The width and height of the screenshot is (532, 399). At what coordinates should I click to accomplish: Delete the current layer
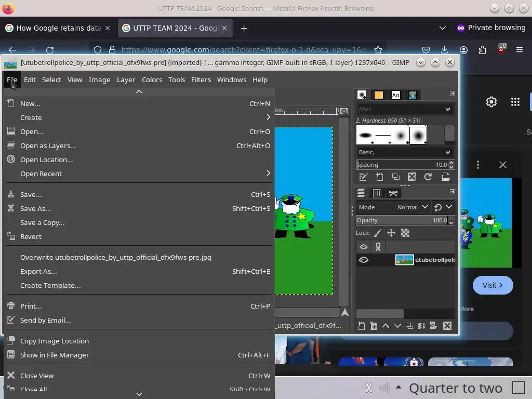click(x=447, y=326)
